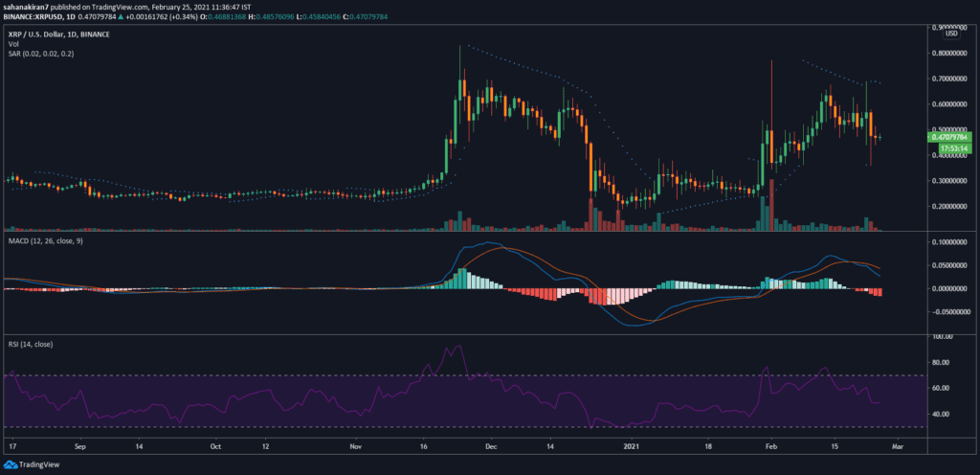Click the Dec date on time axis
The image size is (980, 475).
click(x=491, y=447)
